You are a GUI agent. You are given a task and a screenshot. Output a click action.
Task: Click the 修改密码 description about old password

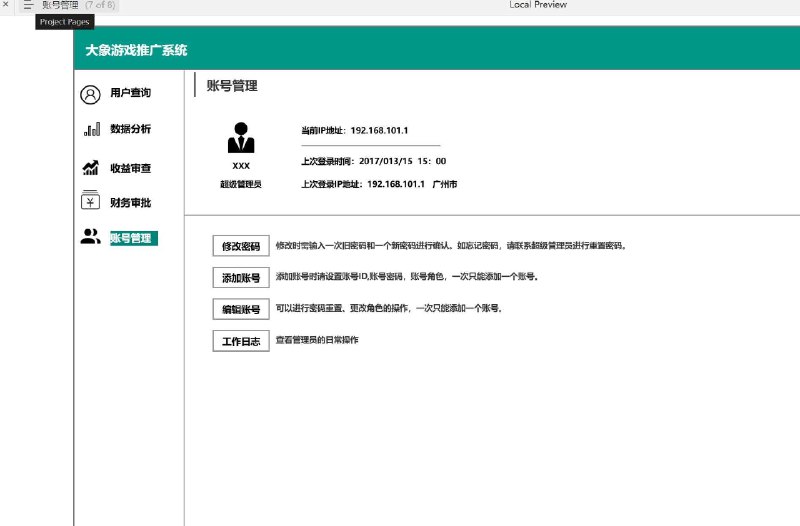(451, 245)
